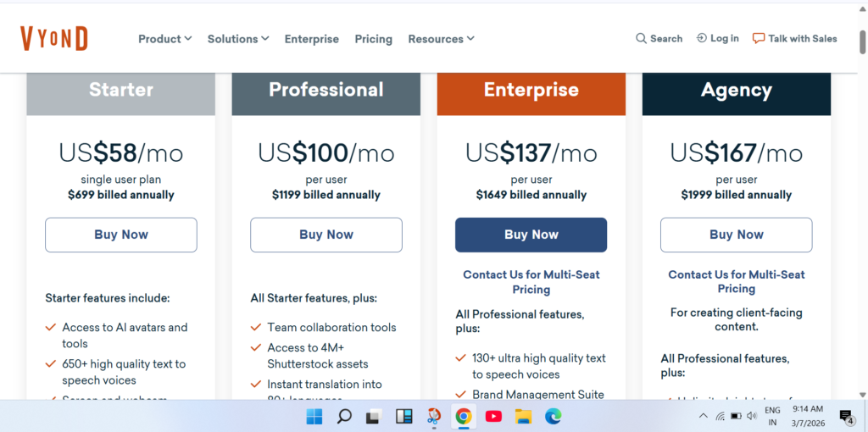Expand the Resources dropdown menu
Image resolution: width=868 pixels, height=432 pixels.
pyautogui.click(x=441, y=39)
